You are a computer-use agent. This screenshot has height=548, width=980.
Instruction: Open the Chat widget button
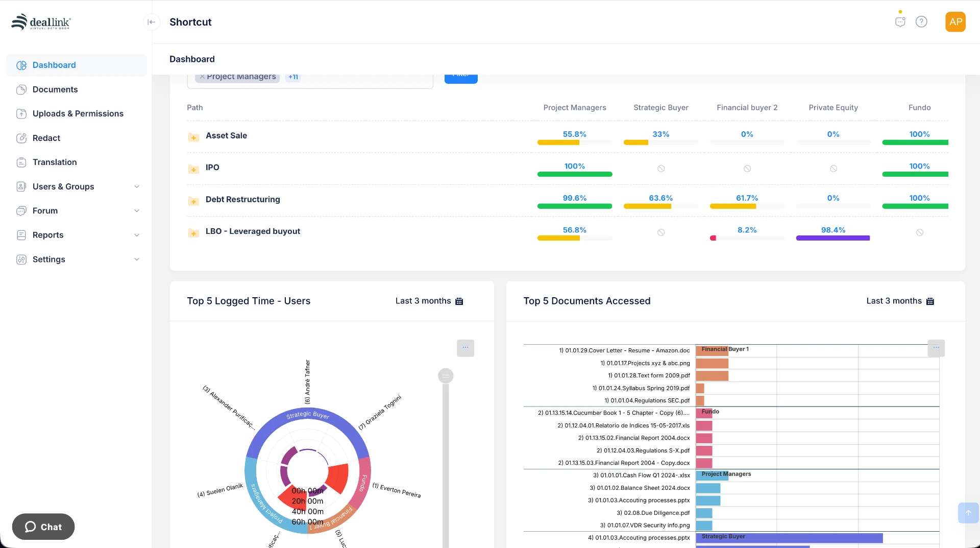click(x=43, y=527)
